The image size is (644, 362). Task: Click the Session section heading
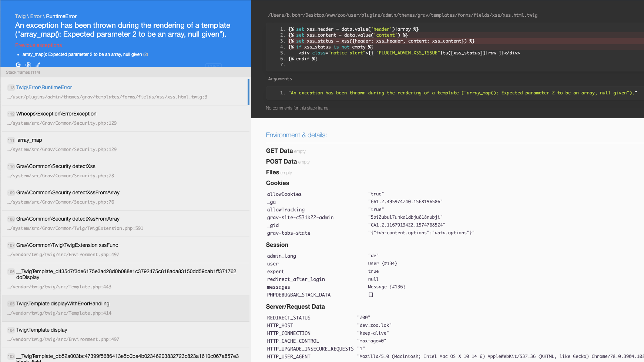277,245
